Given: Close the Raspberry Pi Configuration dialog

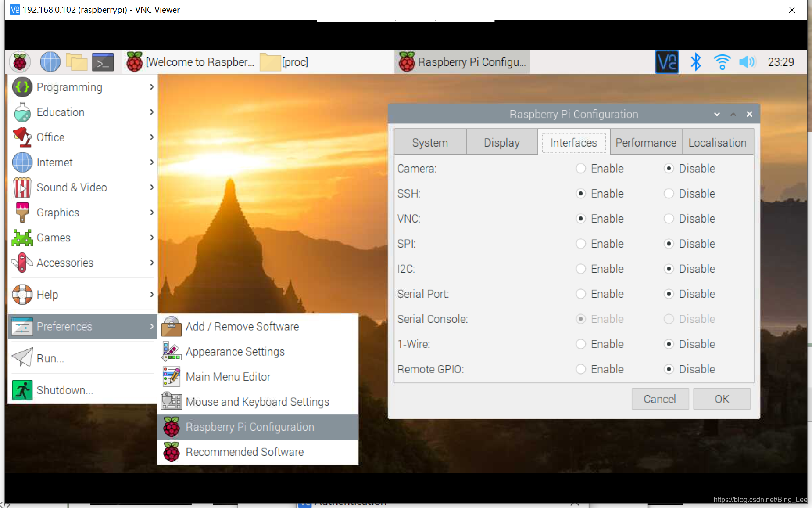Looking at the screenshot, I should (x=749, y=114).
